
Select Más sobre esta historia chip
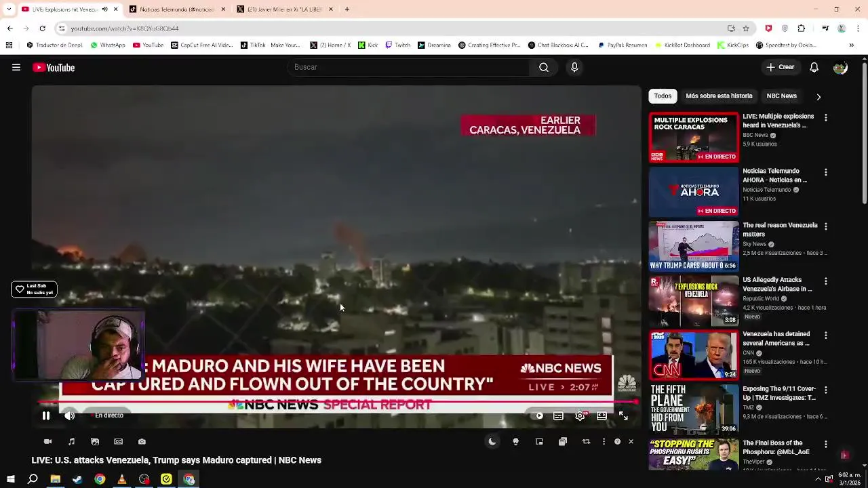coord(719,96)
